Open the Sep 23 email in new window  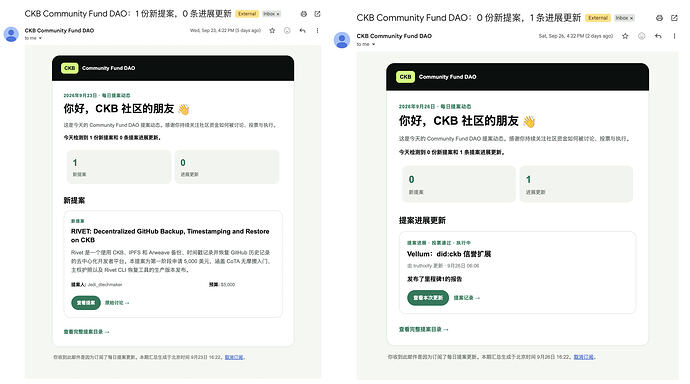[x=317, y=14]
